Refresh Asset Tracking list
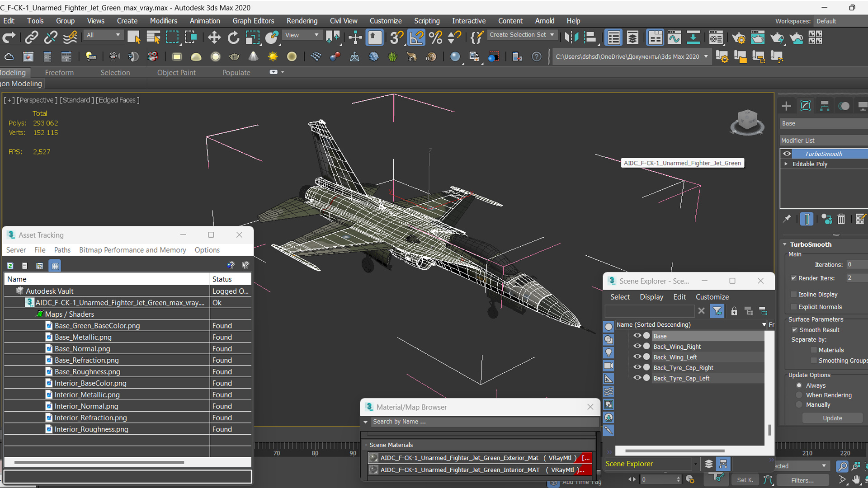Image resolution: width=868 pixels, height=488 pixels. 10,266
